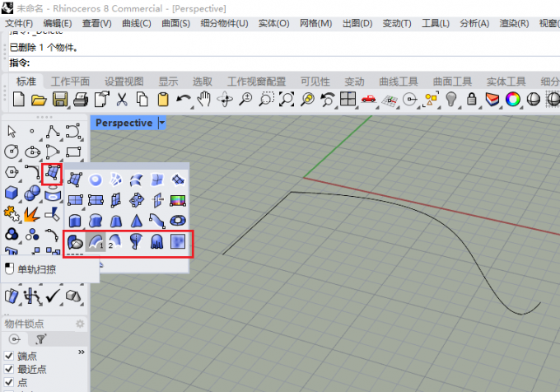Image resolution: width=560 pixels, height=392 pixels.
Task: Switch to the 实体工具 toolbar tab
Action: click(506, 82)
